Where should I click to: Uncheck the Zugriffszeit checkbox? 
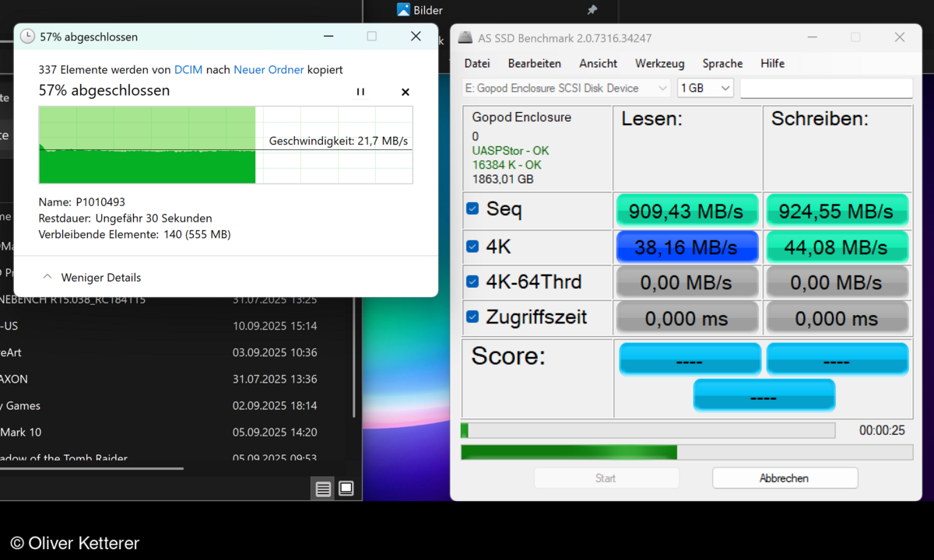(x=472, y=317)
